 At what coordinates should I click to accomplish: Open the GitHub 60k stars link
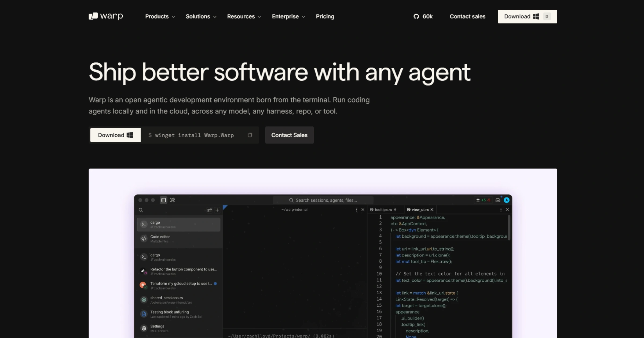point(423,16)
